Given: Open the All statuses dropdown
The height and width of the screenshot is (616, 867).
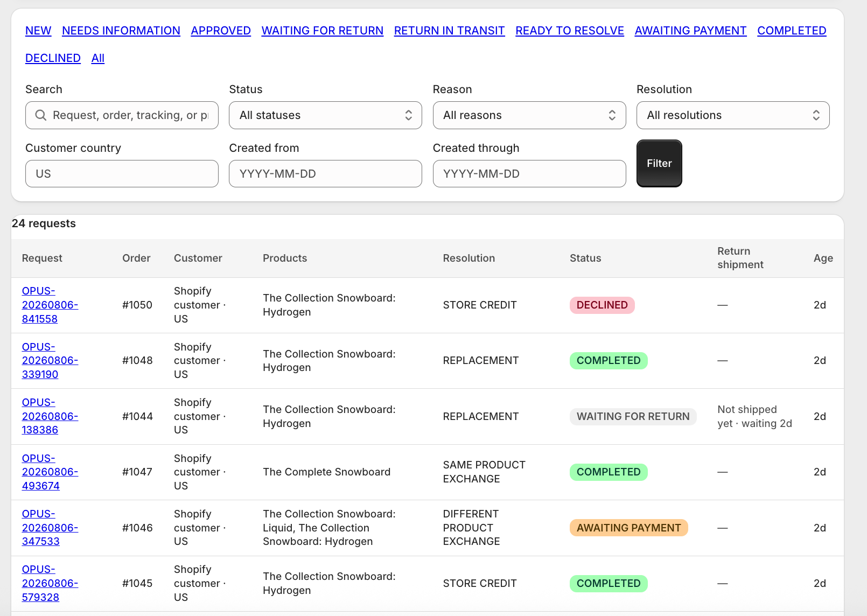Looking at the screenshot, I should coord(325,115).
